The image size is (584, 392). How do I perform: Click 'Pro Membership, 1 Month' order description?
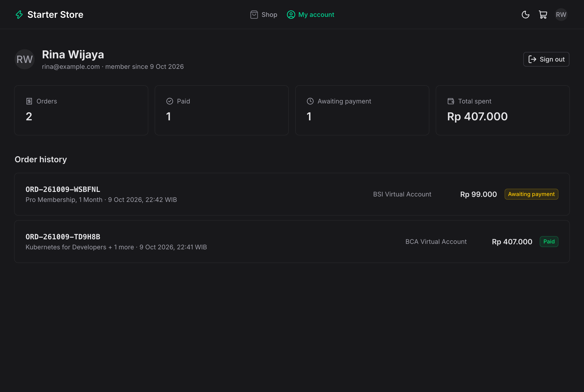pos(64,200)
